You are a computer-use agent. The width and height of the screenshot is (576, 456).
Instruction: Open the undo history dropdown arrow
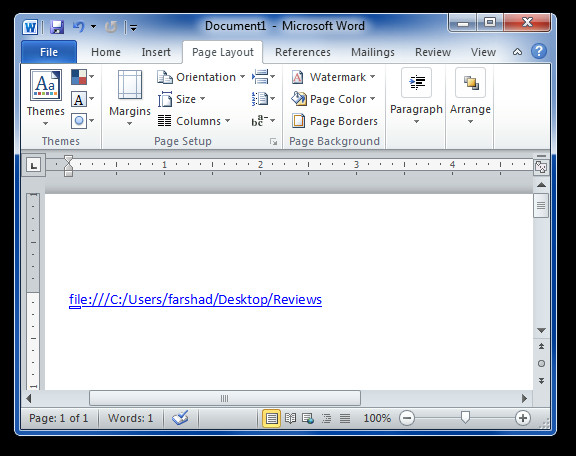coord(94,26)
